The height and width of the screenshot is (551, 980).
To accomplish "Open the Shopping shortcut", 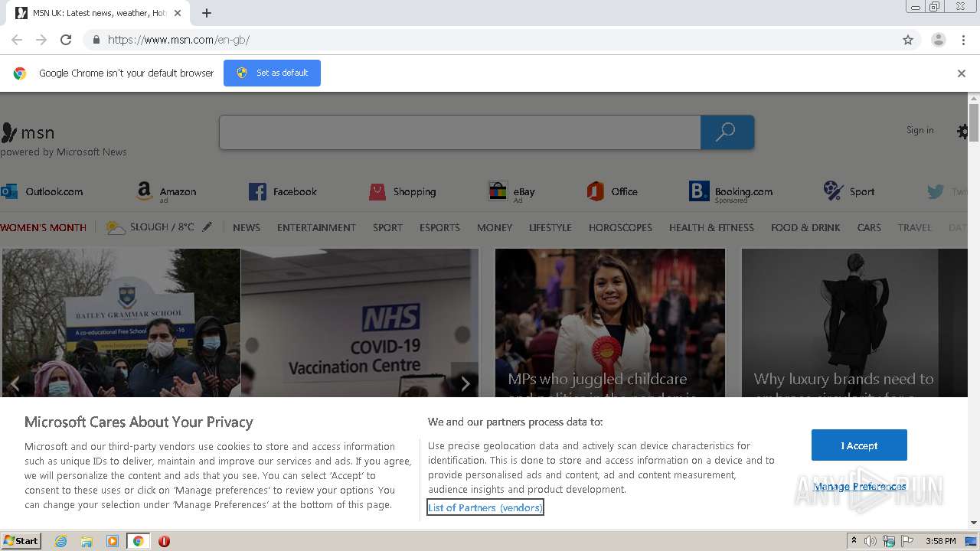I will pyautogui.click(x=402, y=191).
